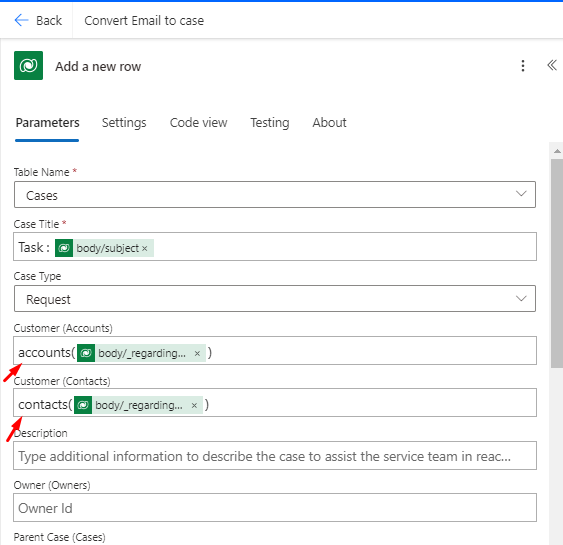Click the Dataverse icon in accounts token
Screen dimensions: 563x545
click(86, 353)
